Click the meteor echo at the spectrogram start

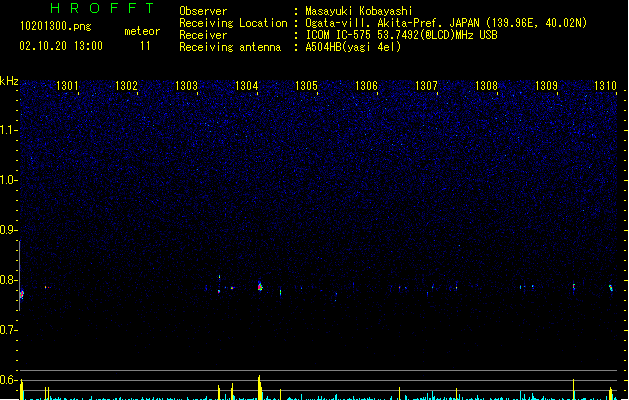22,294
